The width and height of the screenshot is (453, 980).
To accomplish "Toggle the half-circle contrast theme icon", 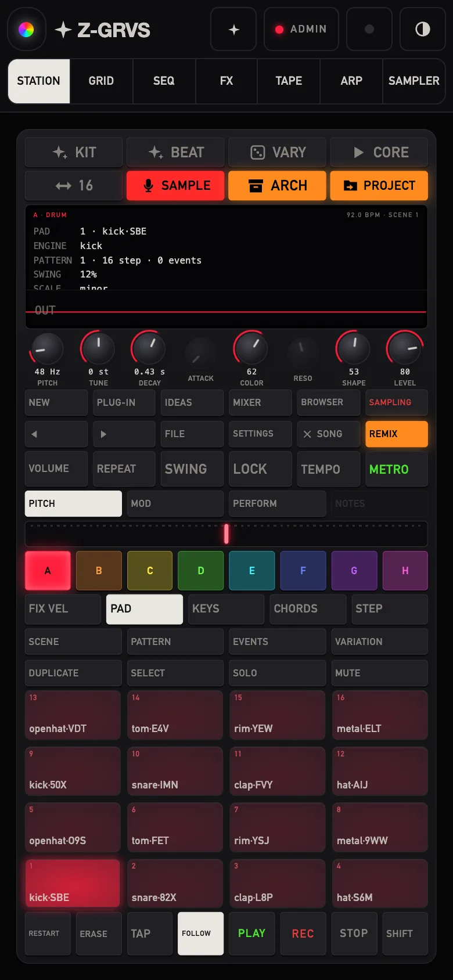I will point(423,29).
